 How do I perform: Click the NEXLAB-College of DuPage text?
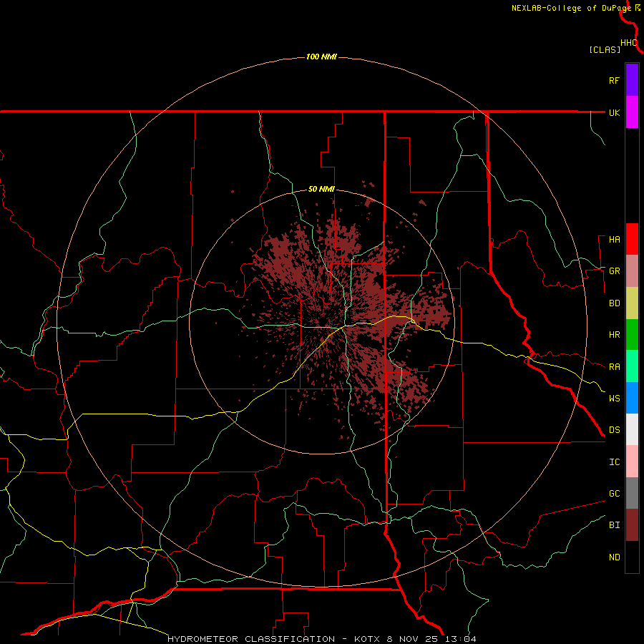571,8
